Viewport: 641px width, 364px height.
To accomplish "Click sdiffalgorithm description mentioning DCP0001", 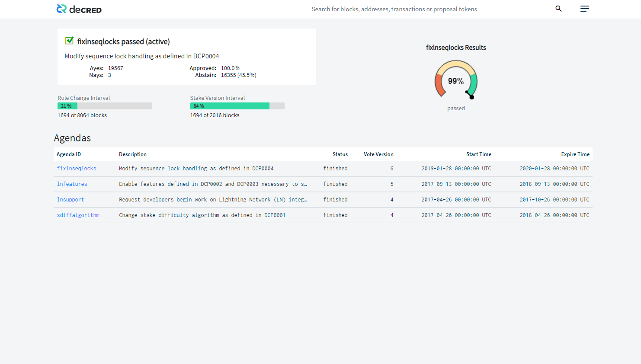I will (202, 215).
